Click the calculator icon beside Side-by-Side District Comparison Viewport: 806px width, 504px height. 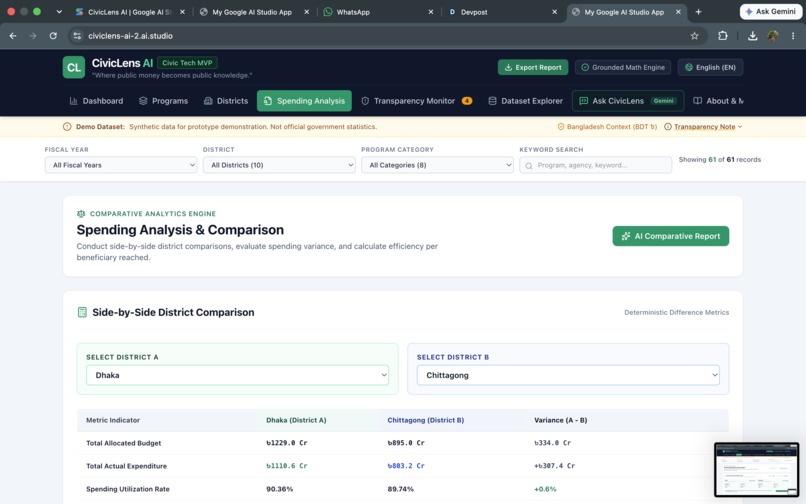[x=82, y=312]
